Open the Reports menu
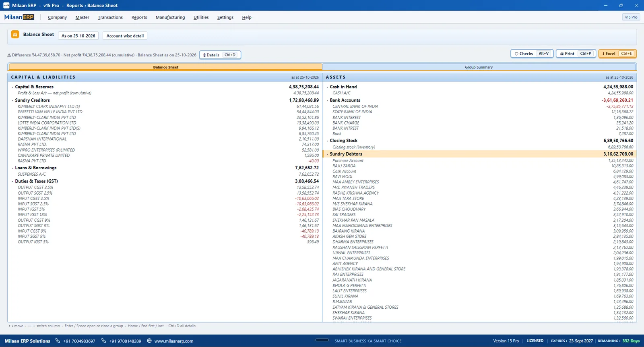 point(139,17)
